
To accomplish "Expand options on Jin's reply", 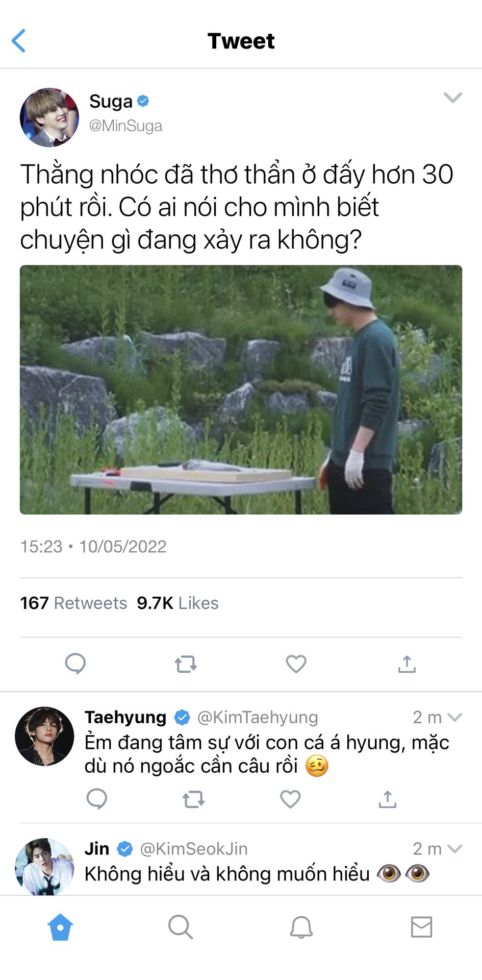I will (454, 848).
